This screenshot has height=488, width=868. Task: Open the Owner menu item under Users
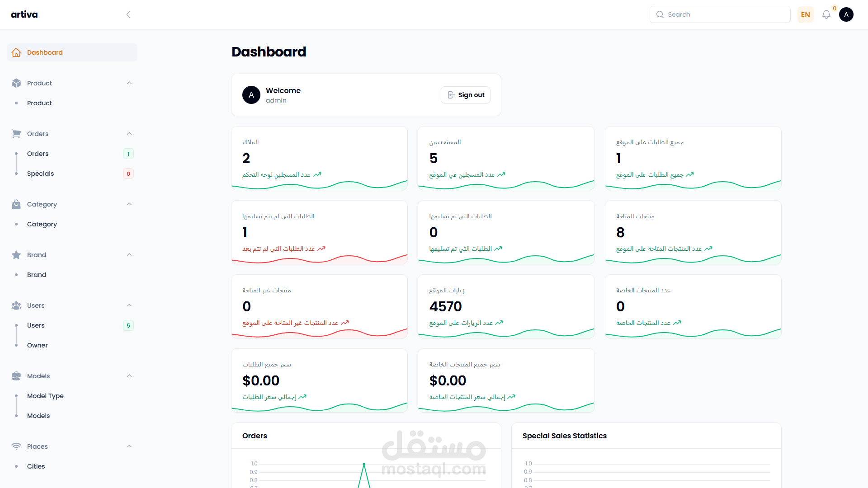coord(37,345)
